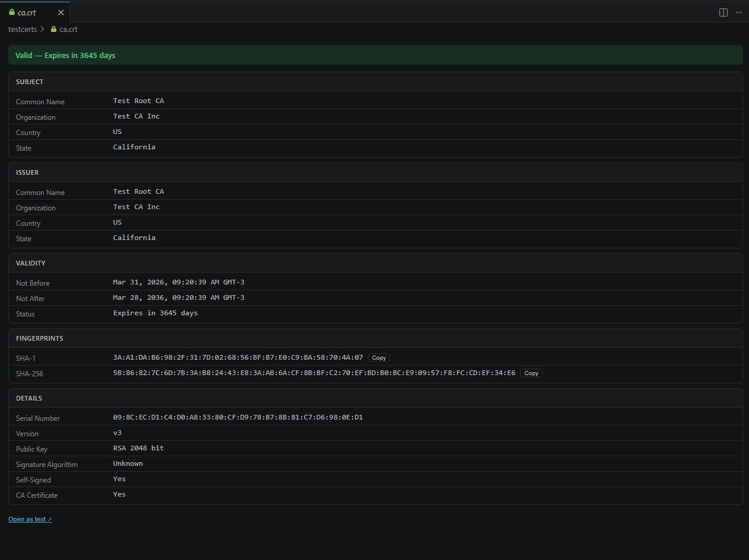Image resolution: width=749 pixels, height=560 pixels.
Task: Select the ca.crt editor tab
Action: click(34, 12)
